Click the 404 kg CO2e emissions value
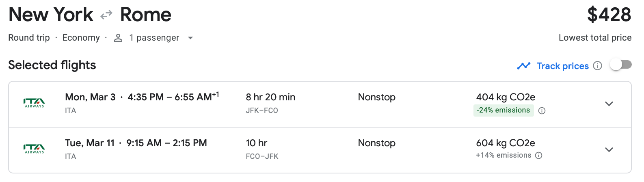This screenshot has height=182, width=644. pyautogui.click(x=506, y=97)
